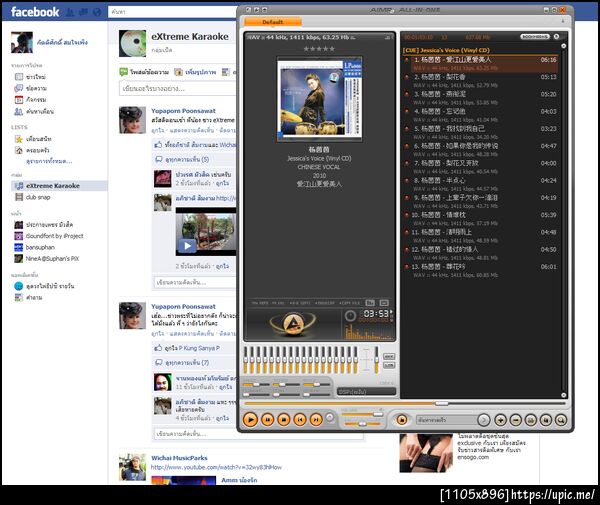Open search with the magnifier button

(x=561, y=420)
